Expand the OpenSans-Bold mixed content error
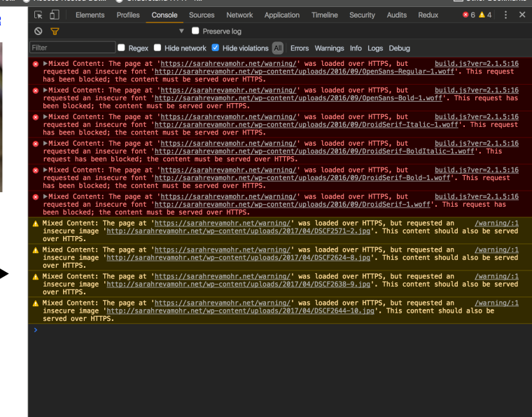 point(46,90)
